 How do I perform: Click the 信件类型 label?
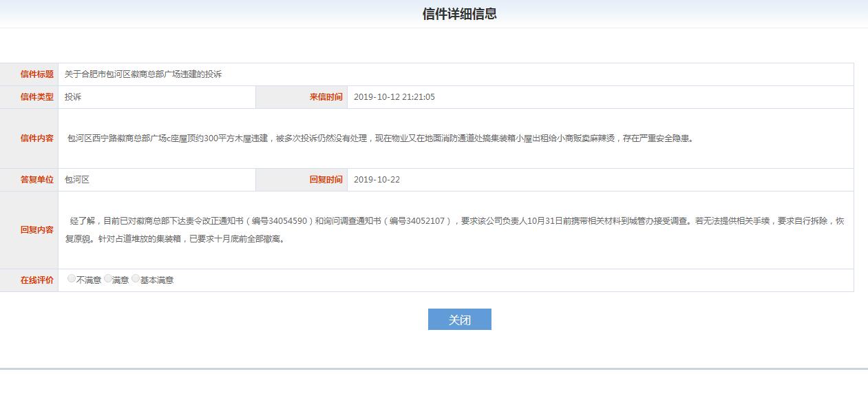pyautogui.click(x=37, y=97)
